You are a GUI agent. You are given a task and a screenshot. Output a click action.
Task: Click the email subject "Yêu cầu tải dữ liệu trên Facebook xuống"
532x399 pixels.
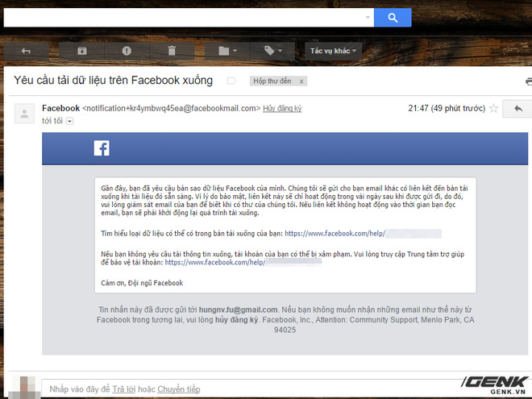coord(113,81)
